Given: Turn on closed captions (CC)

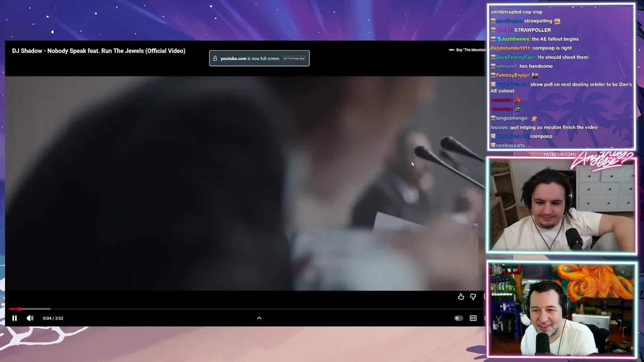Looking at the screenshot, I should point(473,318).
